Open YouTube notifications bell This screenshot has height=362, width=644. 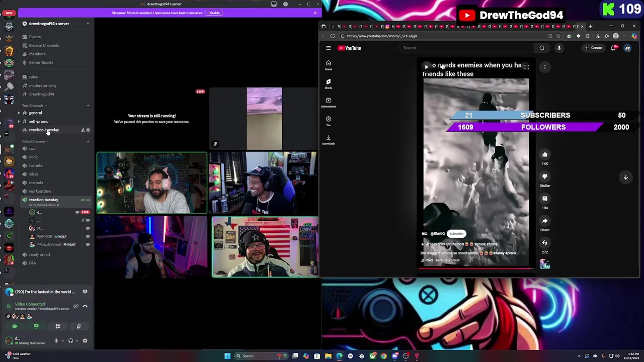tap(613, 48)
